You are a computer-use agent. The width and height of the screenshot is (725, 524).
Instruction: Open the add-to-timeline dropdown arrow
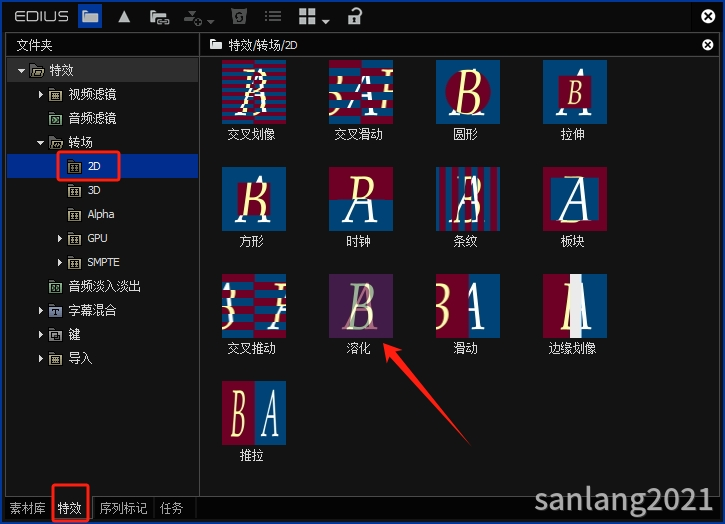(x=211, y=21)
